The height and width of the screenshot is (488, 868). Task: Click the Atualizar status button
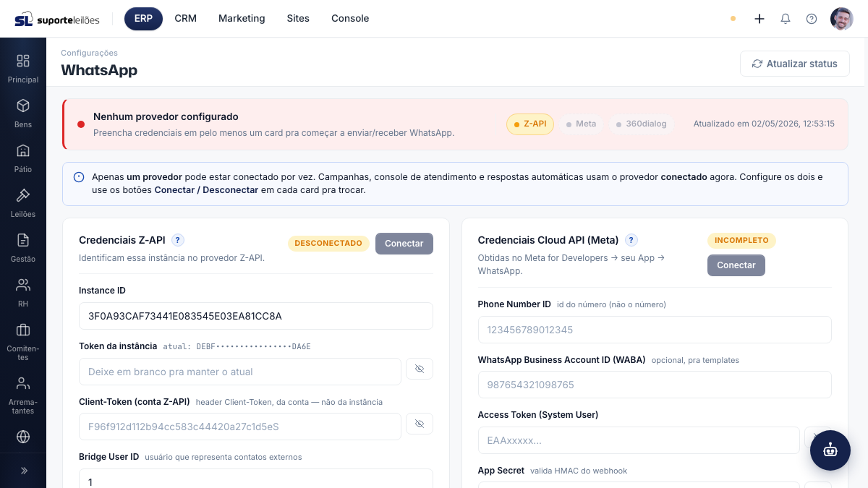click(795, 64)
